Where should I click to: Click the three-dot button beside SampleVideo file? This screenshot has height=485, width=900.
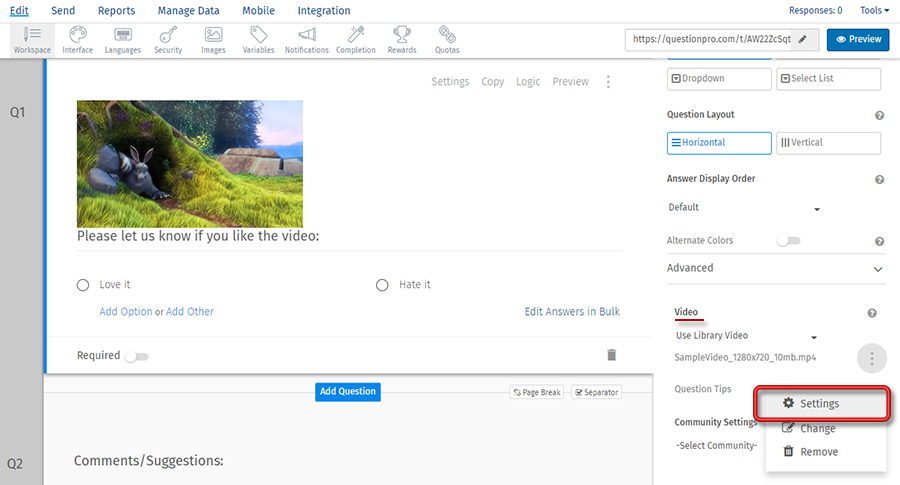pos(872,359)
